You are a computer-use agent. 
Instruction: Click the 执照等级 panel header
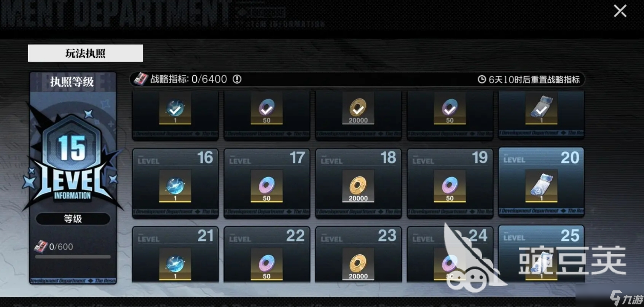pos(72,82)
